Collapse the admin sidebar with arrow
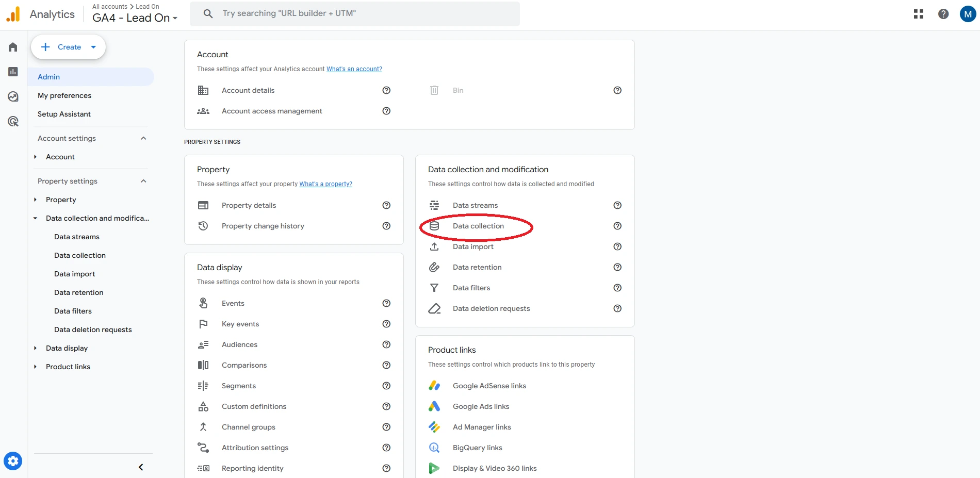 (141, 467)
